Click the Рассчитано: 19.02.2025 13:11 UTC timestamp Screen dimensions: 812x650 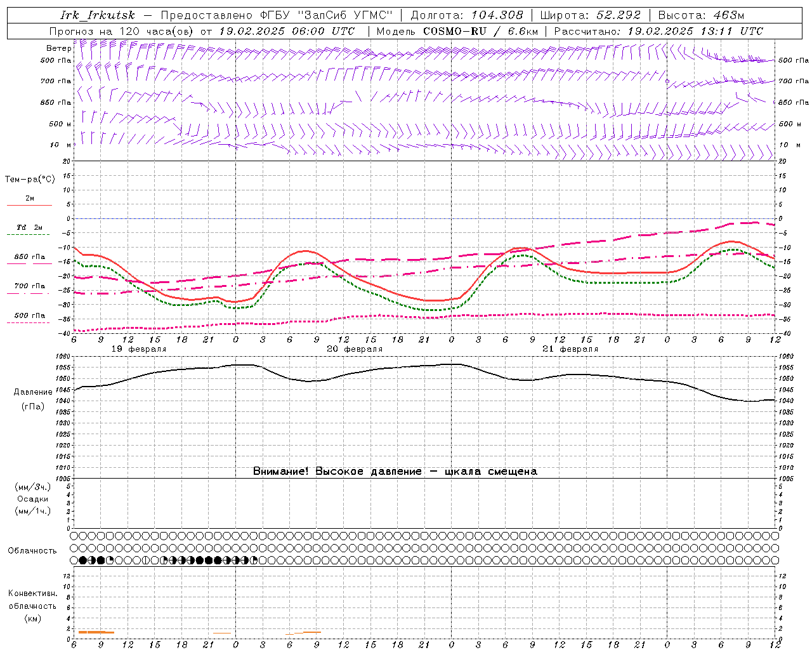coord(658,31)
